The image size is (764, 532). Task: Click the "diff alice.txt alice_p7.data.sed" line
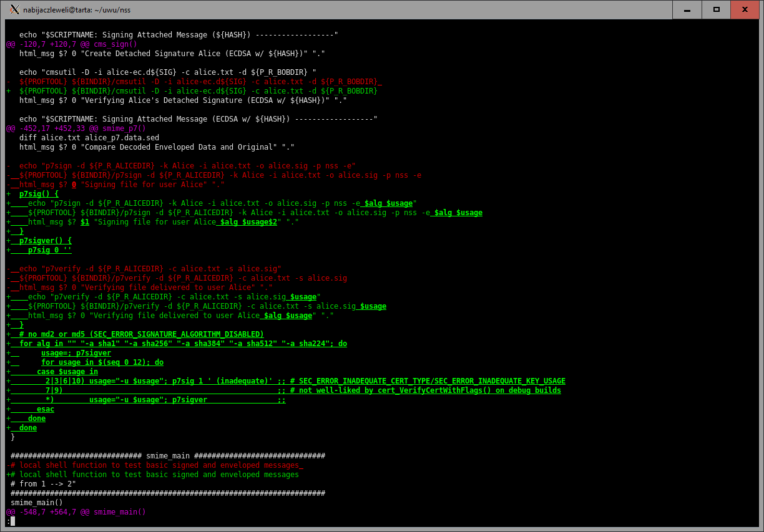click(89, 138)
